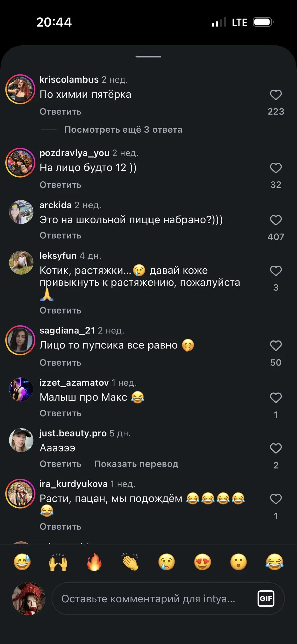297x644 pixels.
Task: Open the GIF picker in comment box
Action: [x=266, y=599]
